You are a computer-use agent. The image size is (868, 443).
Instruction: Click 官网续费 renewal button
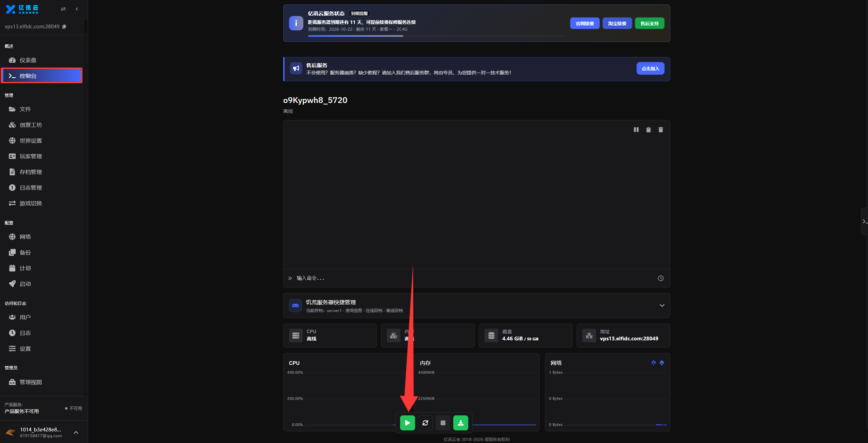584,24
